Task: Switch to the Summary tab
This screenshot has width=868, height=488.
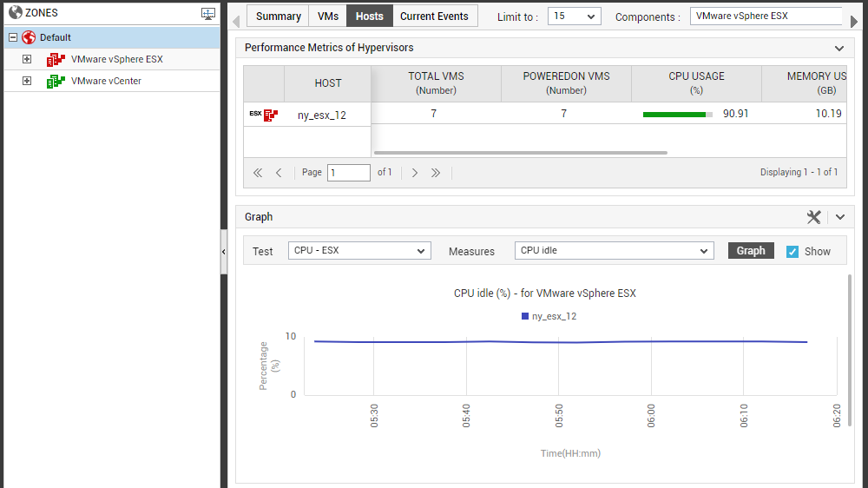Action: click(279, 16)
